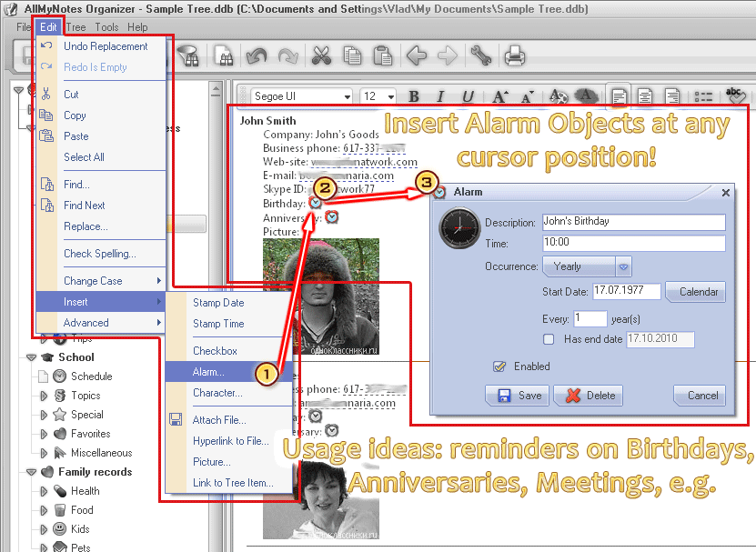The height and width of the screenshot is (552, 756).
Task: Collapse the Family records tree folder
Action: 31,472
